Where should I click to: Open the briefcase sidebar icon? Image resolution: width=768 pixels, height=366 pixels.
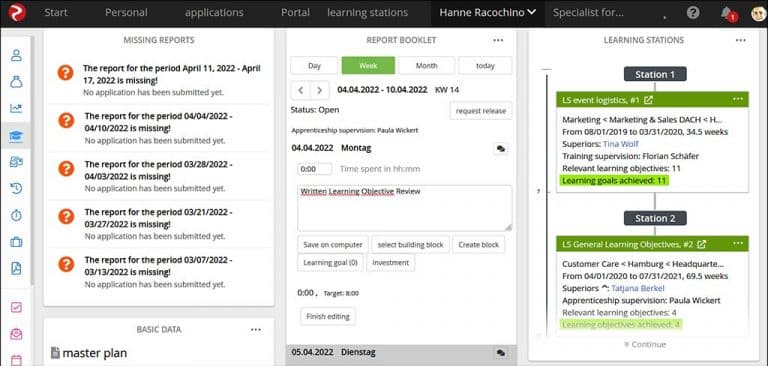click(16, 242)
